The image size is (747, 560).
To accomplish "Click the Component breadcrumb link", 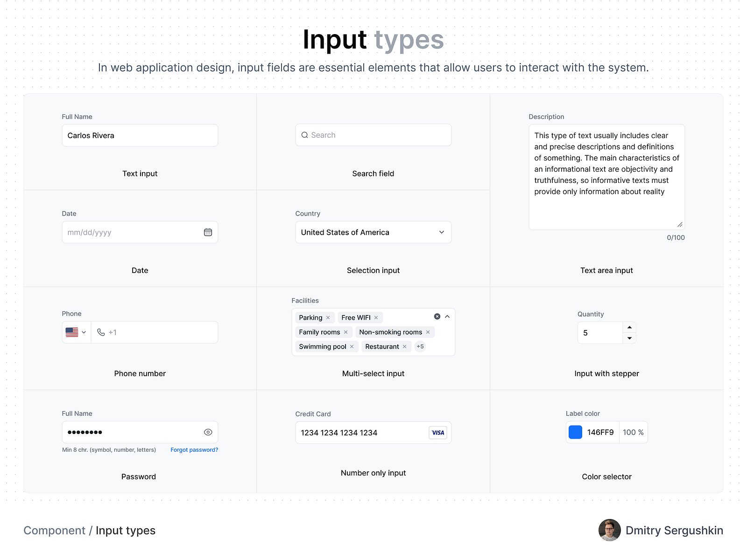I will [55, 530].
